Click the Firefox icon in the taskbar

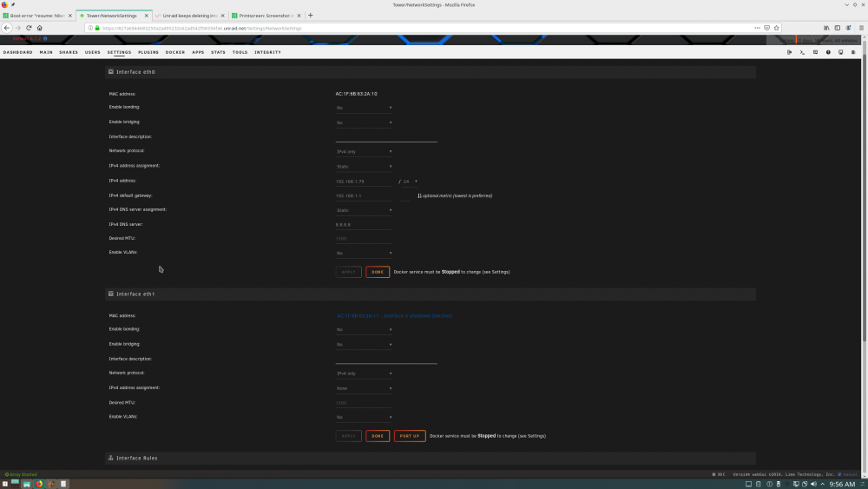point(39,484)
